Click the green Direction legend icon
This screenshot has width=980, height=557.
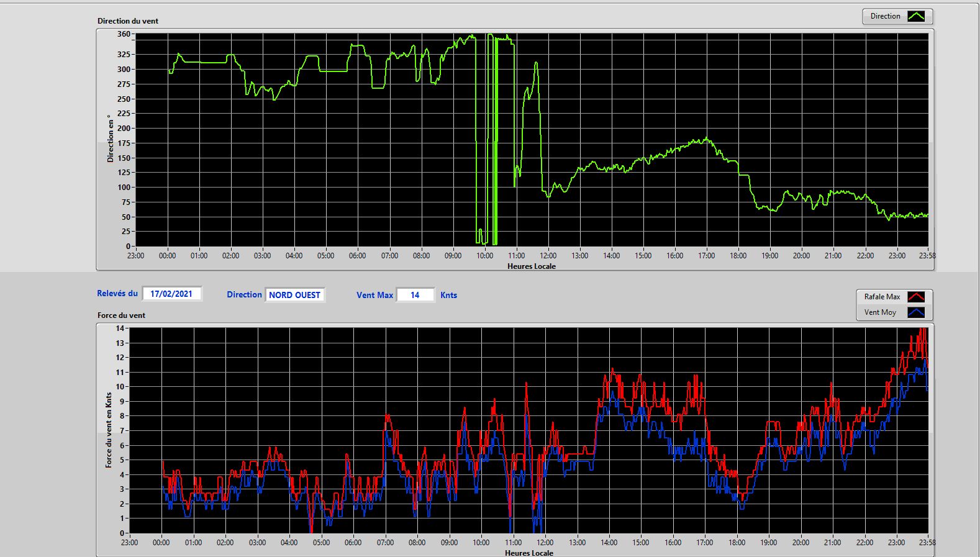pos(916,16)
